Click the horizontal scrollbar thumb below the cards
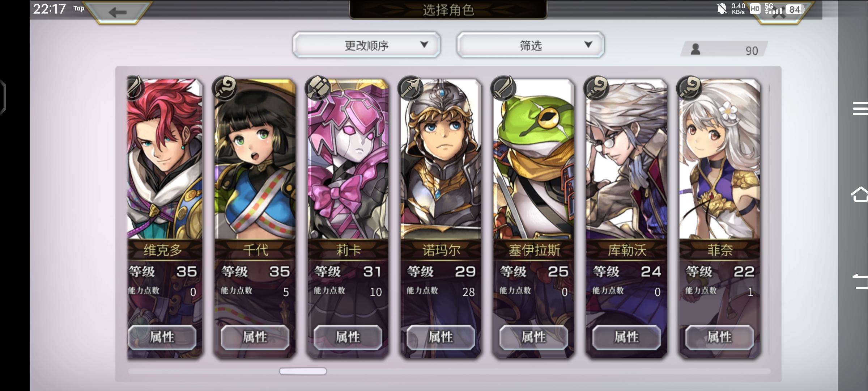This screenshot has height=391, width=868. pos(303,371)
